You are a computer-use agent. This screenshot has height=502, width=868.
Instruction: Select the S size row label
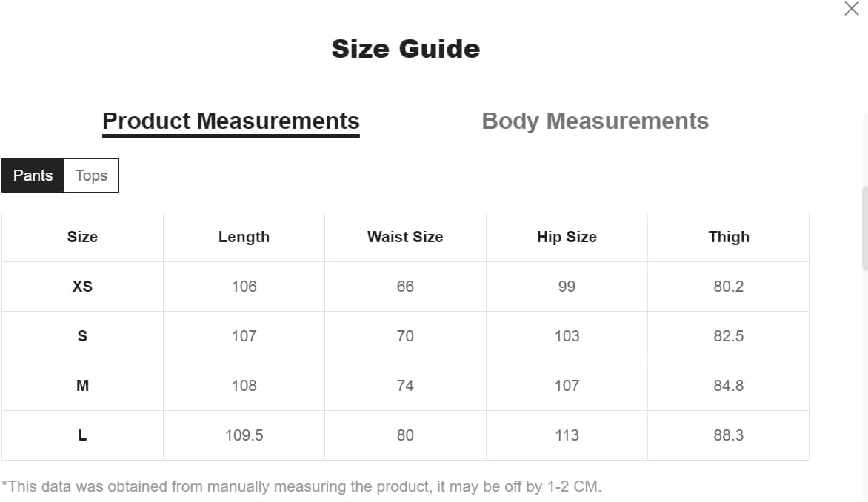[82, 336]
